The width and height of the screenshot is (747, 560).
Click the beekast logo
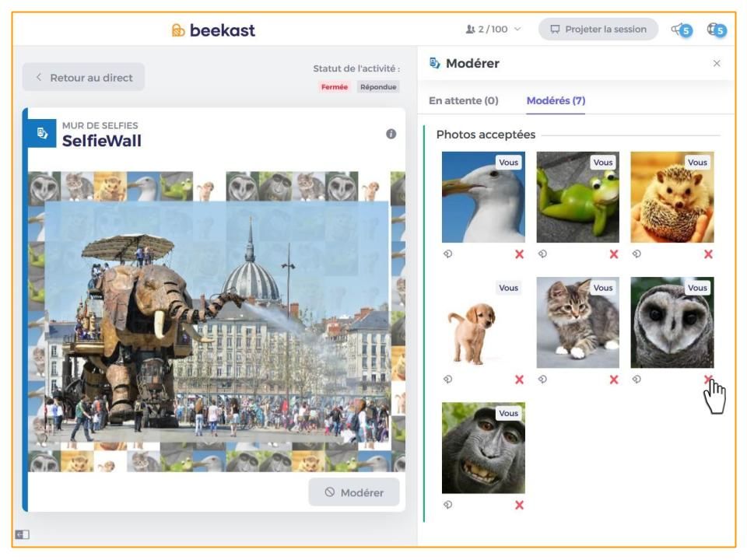tap(213, 30)
